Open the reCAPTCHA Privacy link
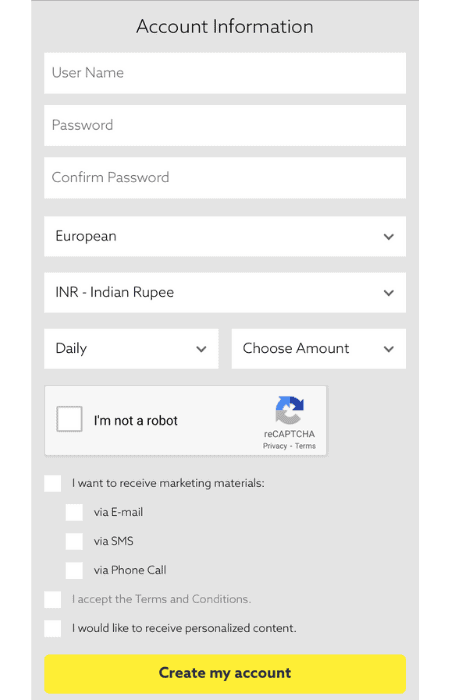 [x=275, y=446]
